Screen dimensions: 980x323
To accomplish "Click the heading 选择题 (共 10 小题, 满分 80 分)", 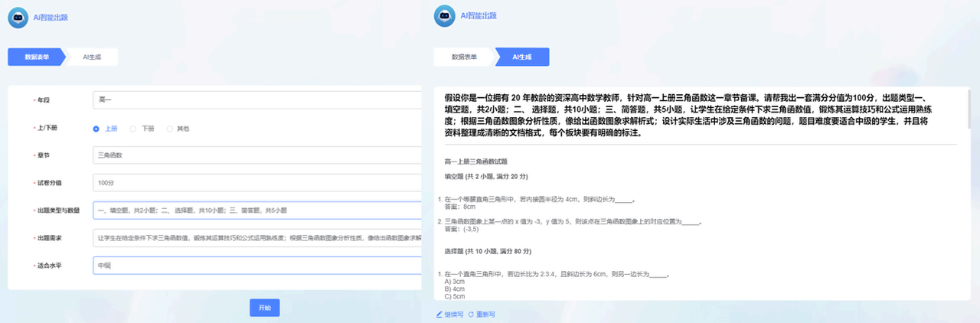I will pos(489,251).
